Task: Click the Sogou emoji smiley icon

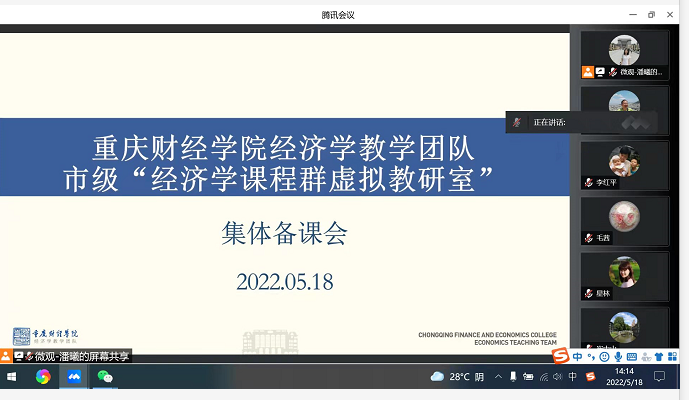Action: (x=605, y=357)
